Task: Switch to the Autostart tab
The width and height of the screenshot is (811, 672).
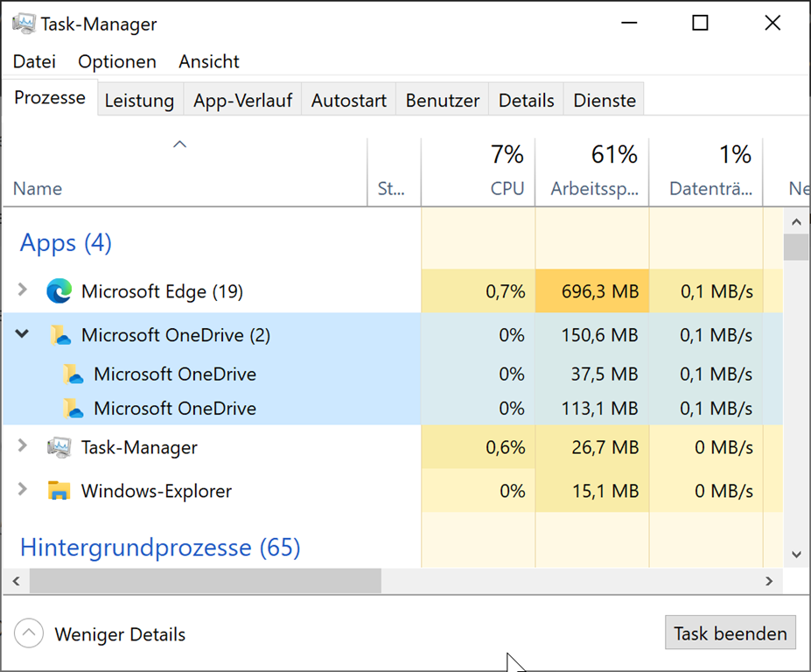Action: [348, 101]
